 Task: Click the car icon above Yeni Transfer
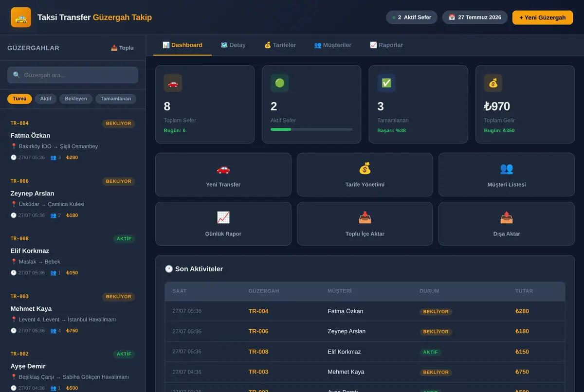tap(223, 169)
